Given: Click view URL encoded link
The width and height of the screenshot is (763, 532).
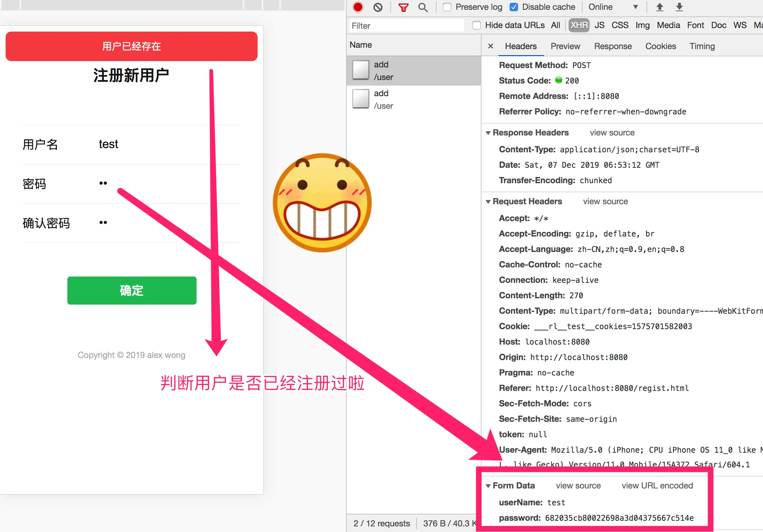Looking at the screenshot, I should tap(657, 485).
